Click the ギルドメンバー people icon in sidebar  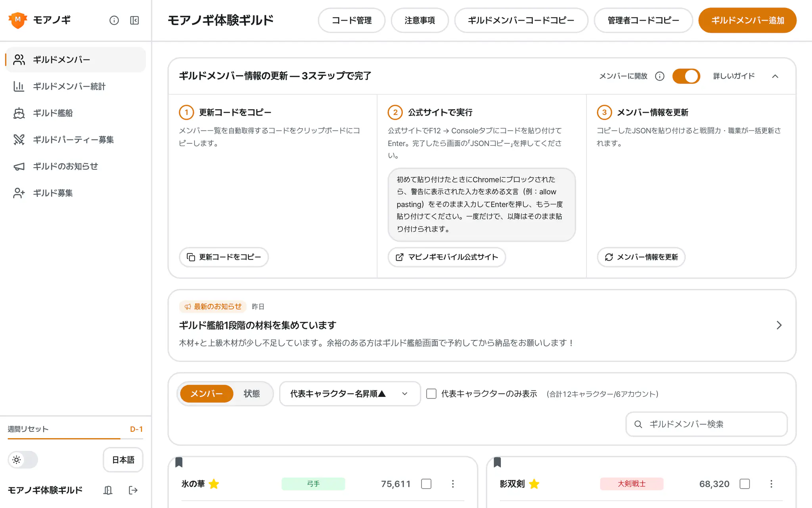pos(19,60)
